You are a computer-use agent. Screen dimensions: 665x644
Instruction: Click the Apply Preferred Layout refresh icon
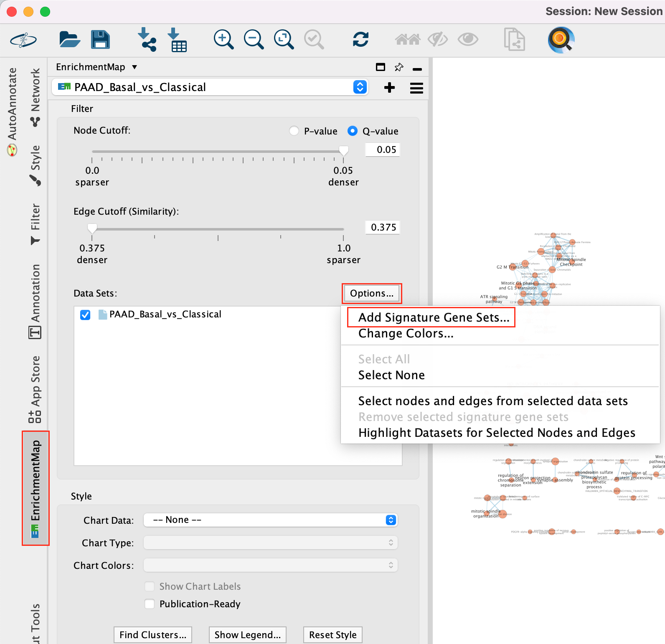tap(360, 40)
